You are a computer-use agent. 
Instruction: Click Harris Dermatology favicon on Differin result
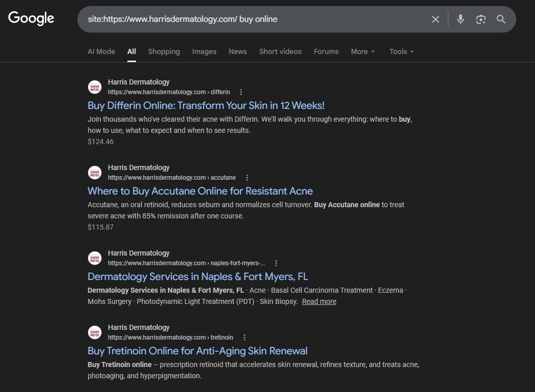(95, 87)
